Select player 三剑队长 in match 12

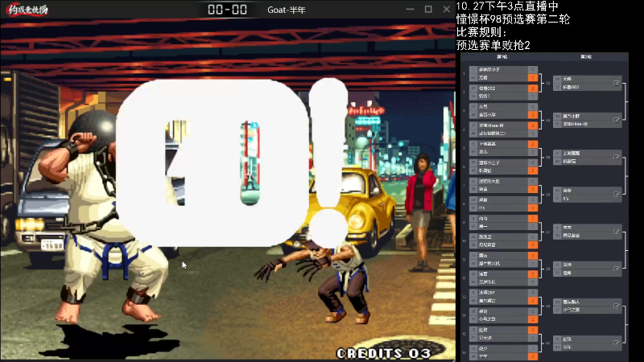[487, 282]
